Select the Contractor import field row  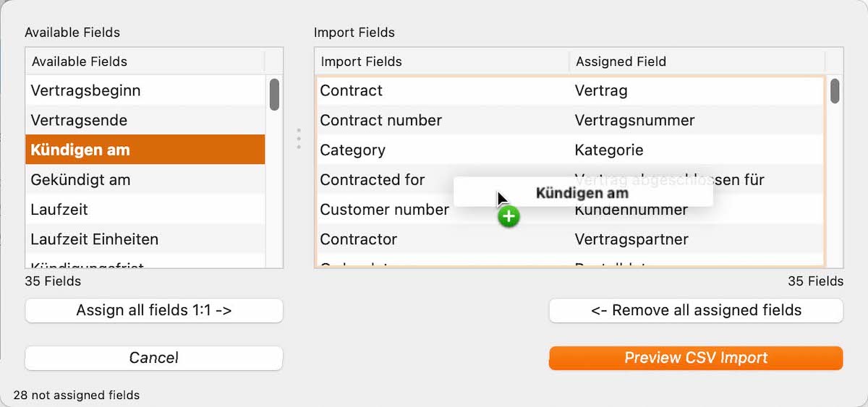point(570,239)
